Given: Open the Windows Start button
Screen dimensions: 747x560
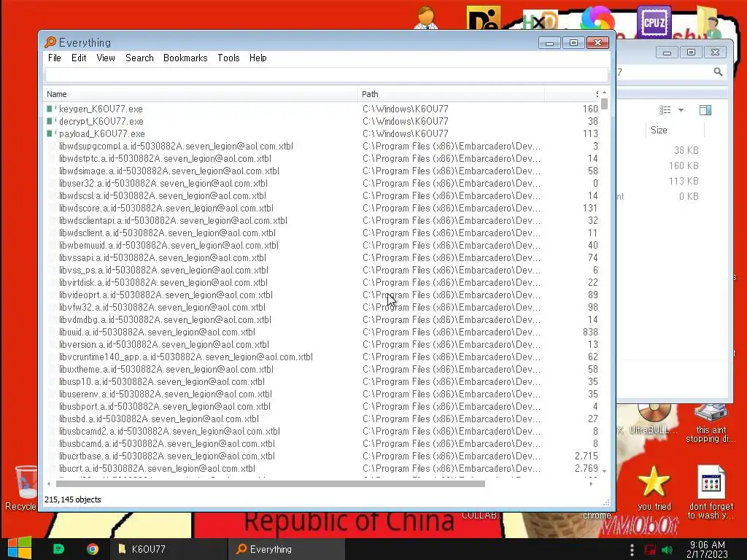Looking at the screenshot, I should pyautogui.click(x=20, y=548).
